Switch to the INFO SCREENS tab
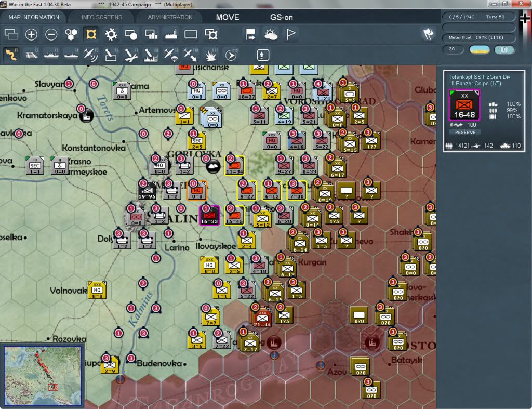The image size is (532, 409). click(x=101, y=17)
